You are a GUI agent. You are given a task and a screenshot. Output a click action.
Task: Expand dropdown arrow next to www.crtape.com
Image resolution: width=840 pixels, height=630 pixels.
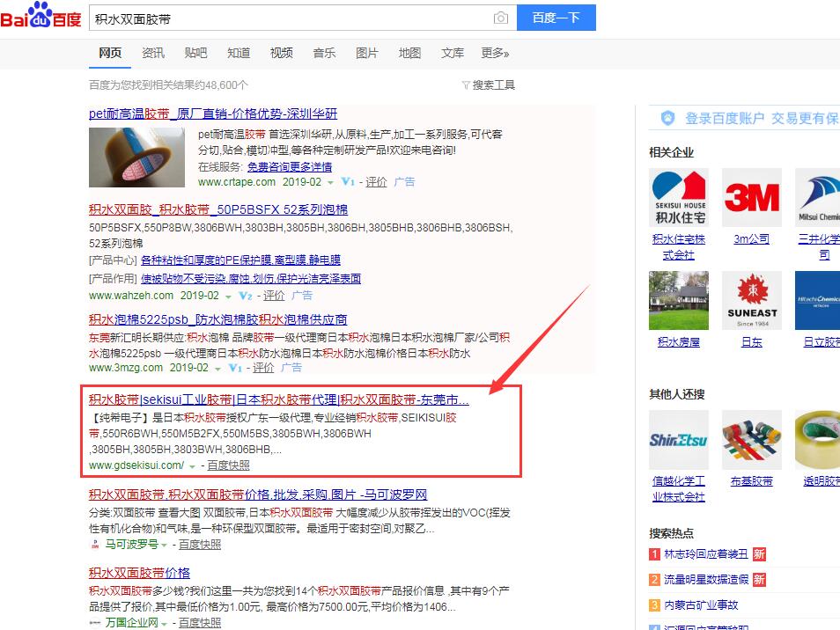click(x=331, y=183)
